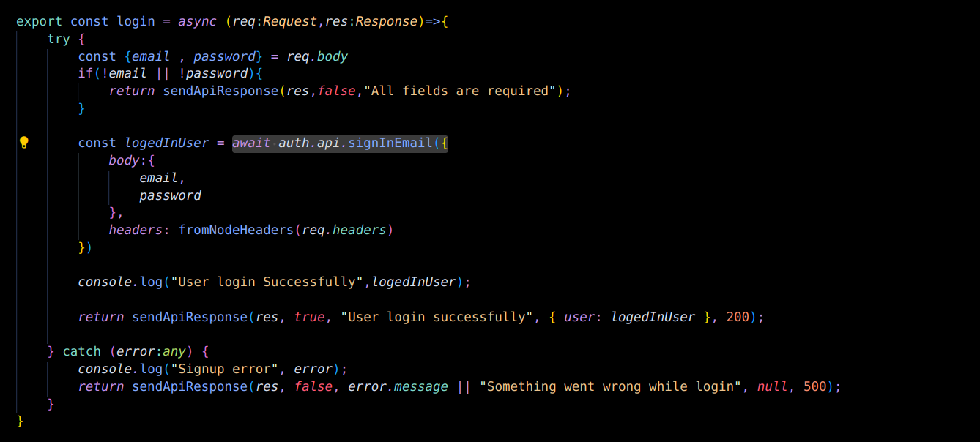Click the 500 status code number
Viewport: 980px width, 442px height.
coord(814,386)
